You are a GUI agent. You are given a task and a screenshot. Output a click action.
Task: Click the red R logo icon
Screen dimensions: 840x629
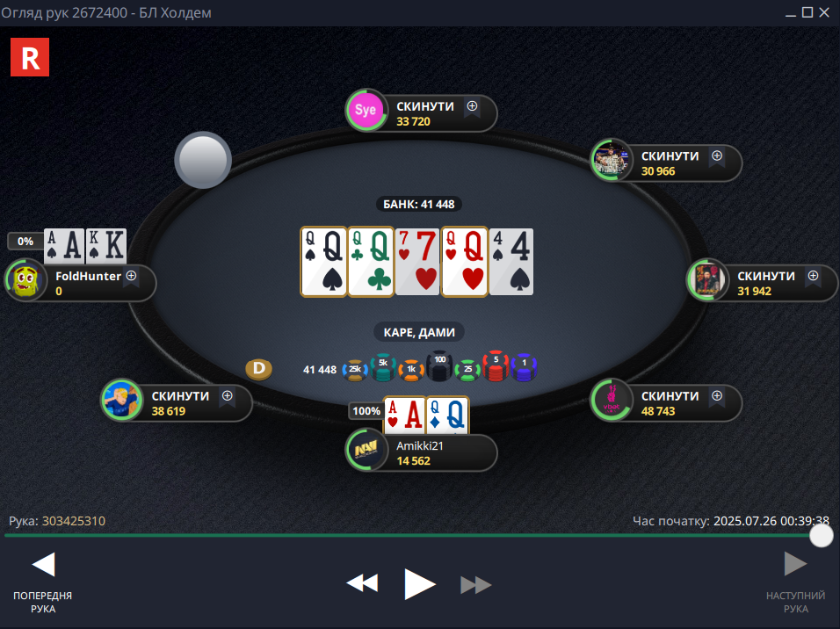point(30,57)
